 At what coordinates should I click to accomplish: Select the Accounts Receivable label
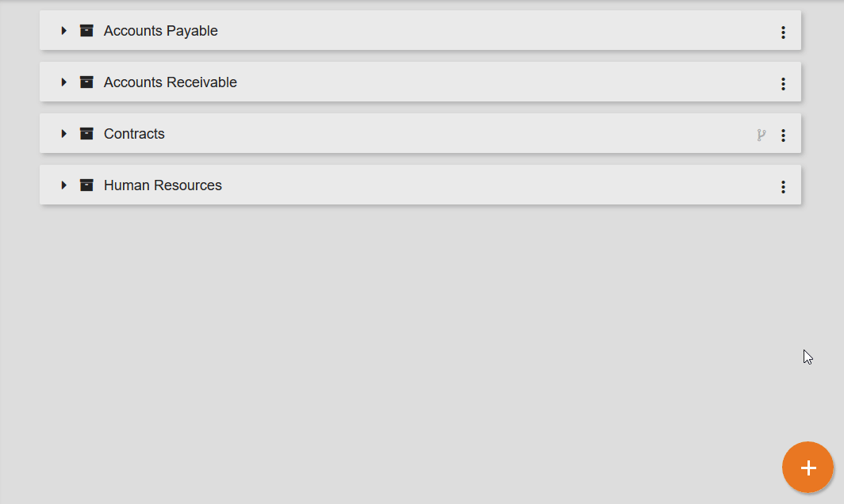click(x=170, y=82)
